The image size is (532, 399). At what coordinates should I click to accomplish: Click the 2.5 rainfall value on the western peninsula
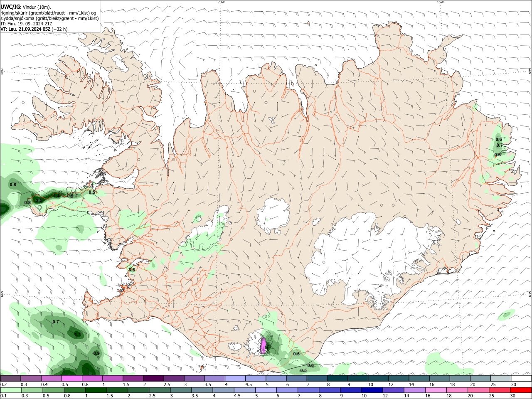click(x=39, y=200)
